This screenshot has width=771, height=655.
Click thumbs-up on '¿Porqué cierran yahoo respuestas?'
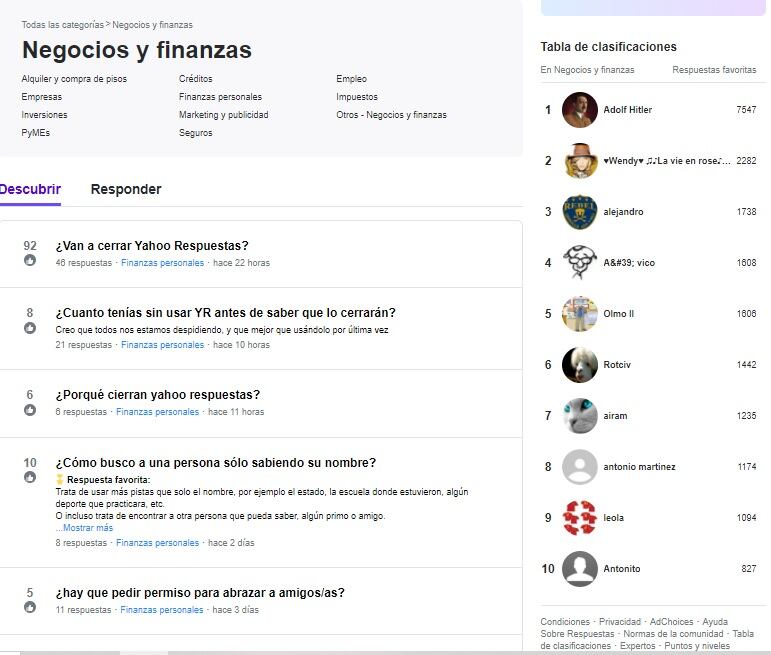(x=30, y=410)
